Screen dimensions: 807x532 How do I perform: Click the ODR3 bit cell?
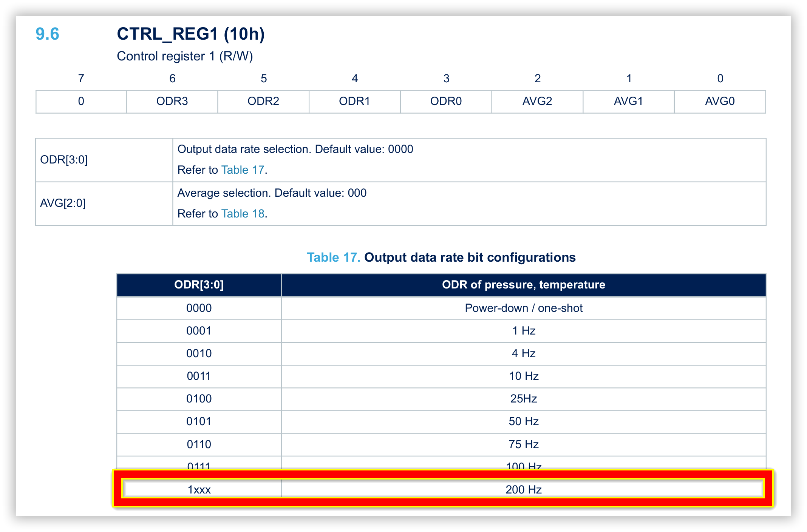coord(172,101)
